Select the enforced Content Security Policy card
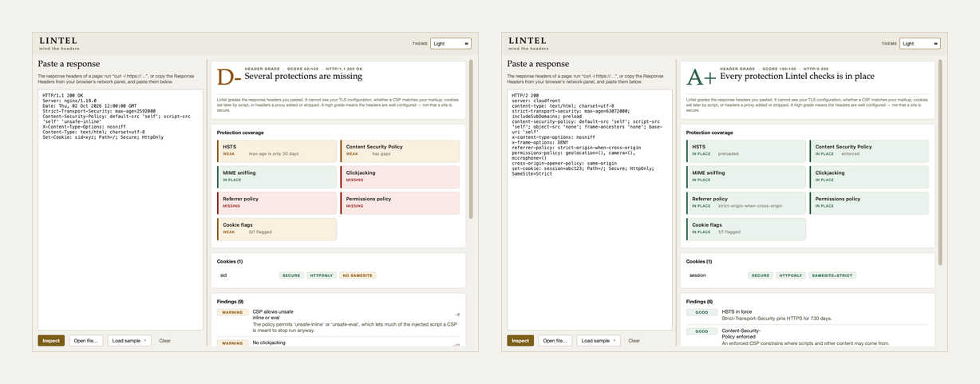The height and width of the screenshot is (384, 980). pos(870,151)
